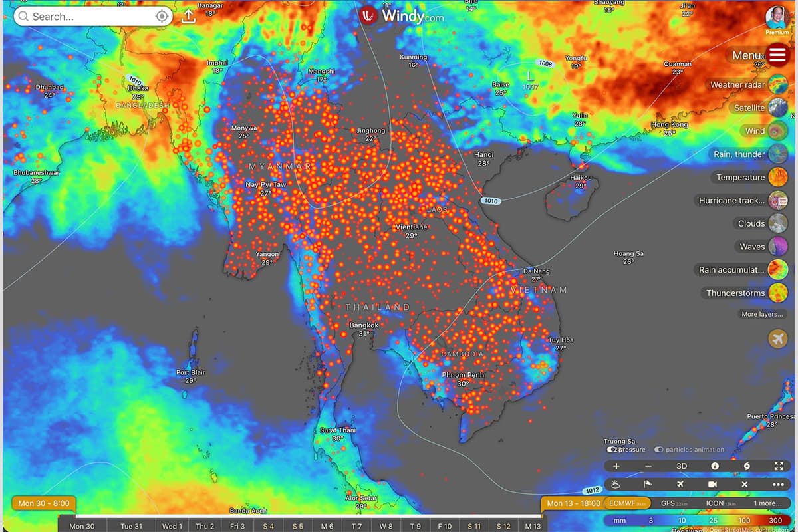Open the hamburger Menu
Viewport: 798px width, 532px height.
[777, 55]
